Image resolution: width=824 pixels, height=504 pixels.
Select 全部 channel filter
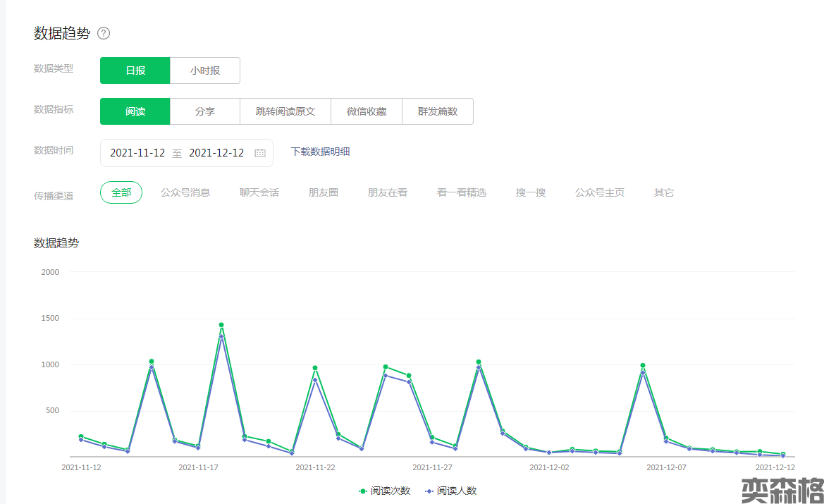click(x=121, y=192)
